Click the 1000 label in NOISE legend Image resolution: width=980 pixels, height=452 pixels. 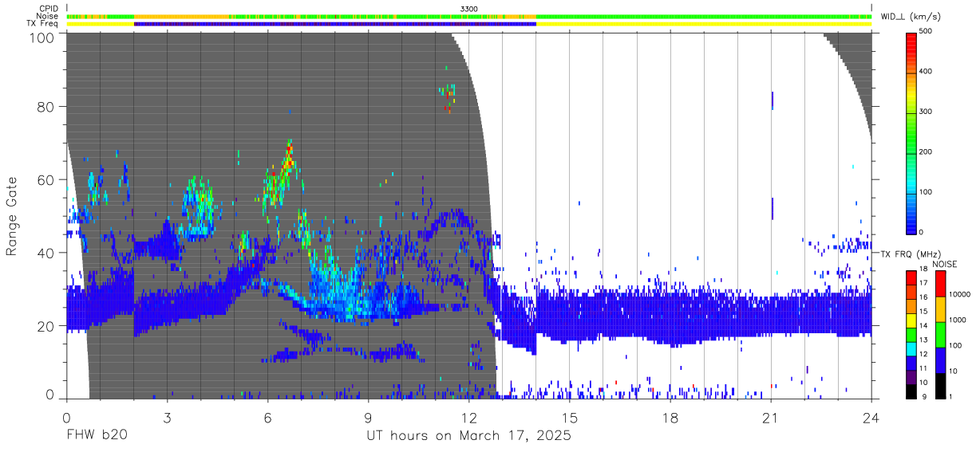[956, 320]
